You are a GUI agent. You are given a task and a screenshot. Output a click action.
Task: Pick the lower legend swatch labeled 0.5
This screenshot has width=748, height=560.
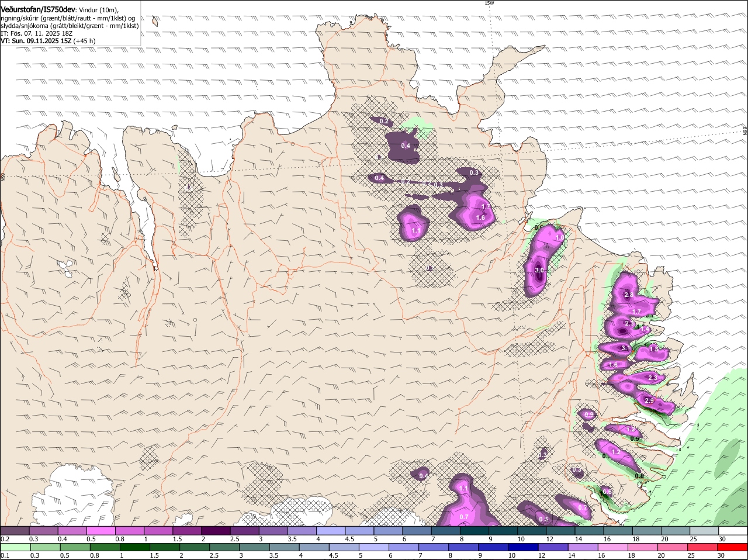[75, 548]
